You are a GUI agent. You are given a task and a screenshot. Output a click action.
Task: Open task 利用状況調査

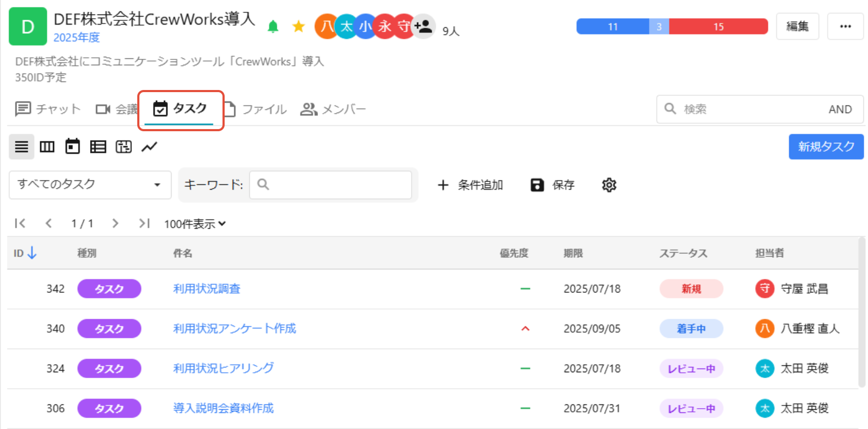(207, 289)
